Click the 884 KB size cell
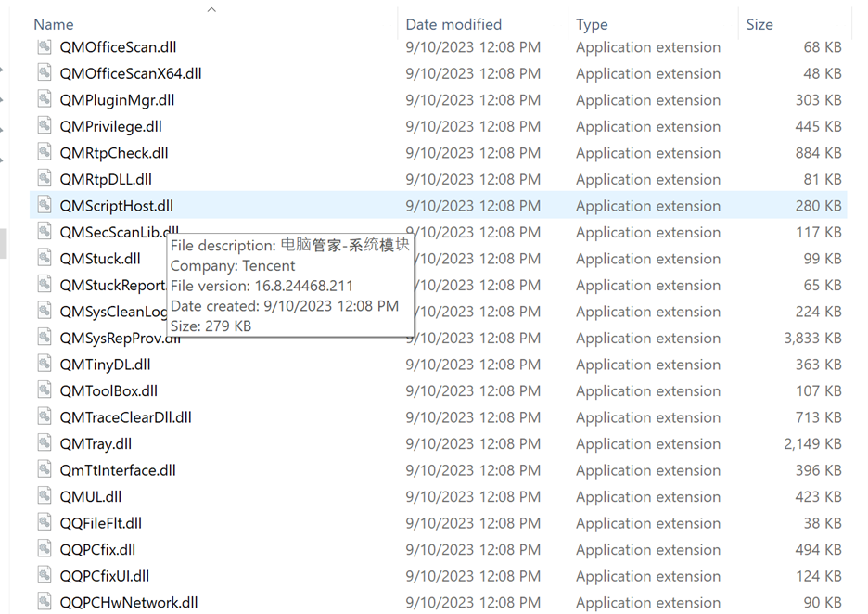 pos(818,153)
